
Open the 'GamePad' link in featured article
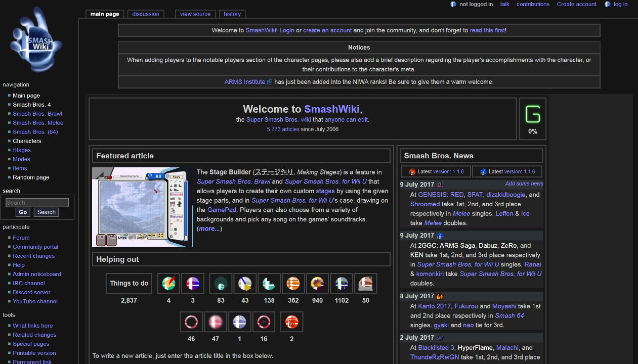(222, 210)
